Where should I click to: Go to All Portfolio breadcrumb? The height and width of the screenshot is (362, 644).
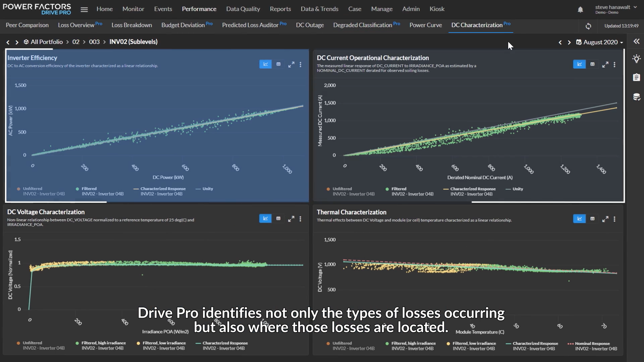pyautogui.click(x=46, y=42)
